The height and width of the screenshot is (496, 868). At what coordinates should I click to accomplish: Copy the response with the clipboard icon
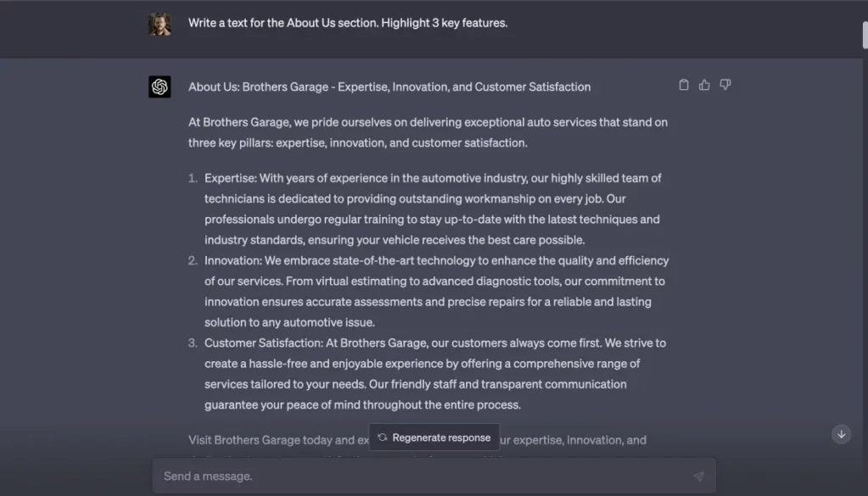tap(684, 85)
